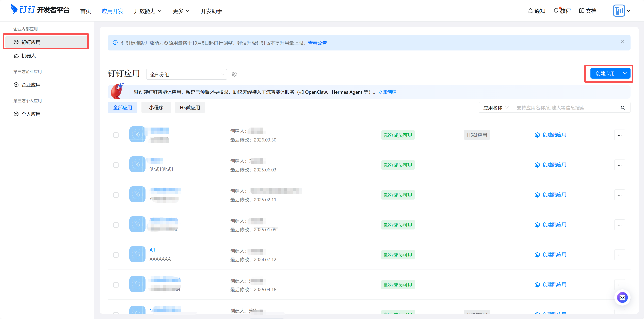Select 钉钉应用 in the sidebar

46,42
